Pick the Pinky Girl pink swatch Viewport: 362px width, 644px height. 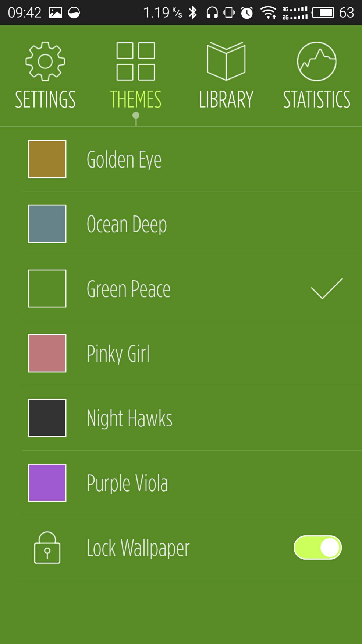tap(47, 353)
